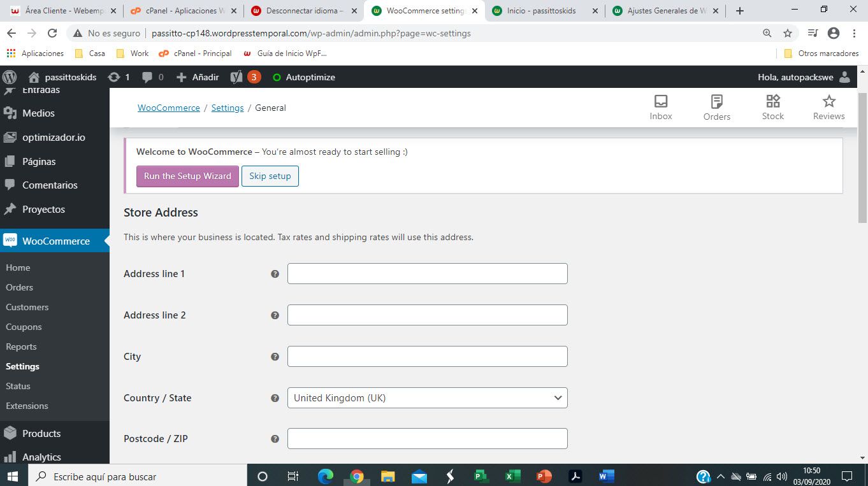This screenshot has width=868, height=486.
Task: Open the WordPress logo menu
Action: tap(10, 77)
